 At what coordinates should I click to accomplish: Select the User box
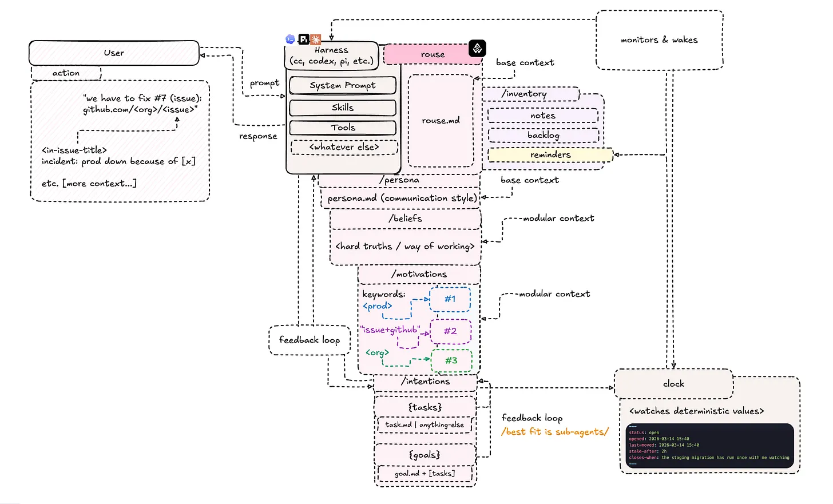click(114, 53)
